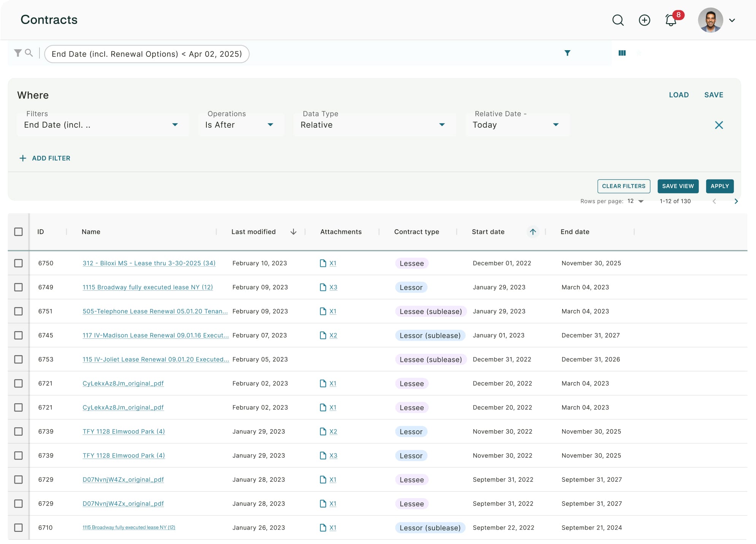Select checkbox for contract 6710
The image size is (756, 544).
tap(18, 528)
